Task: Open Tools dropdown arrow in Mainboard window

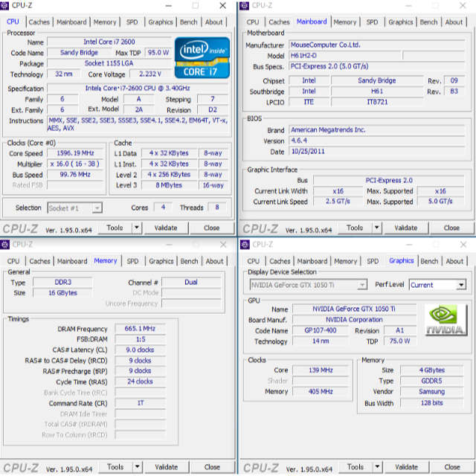Action: click(377, 228)
